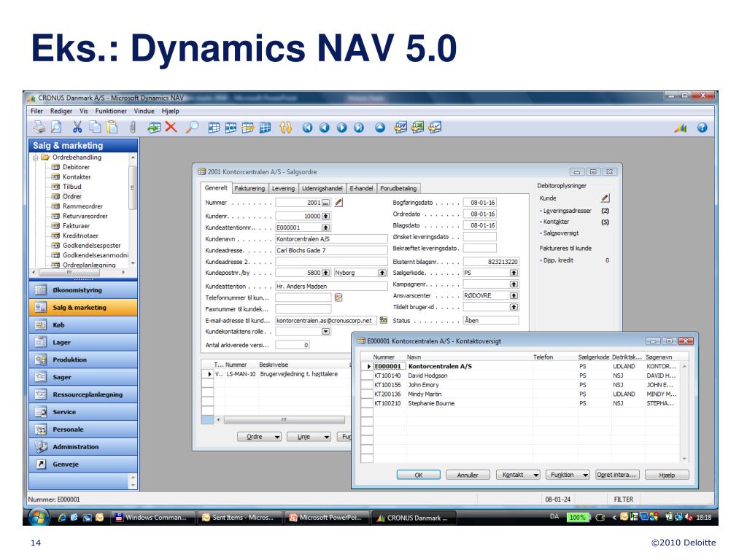Screen dimensions: 747x560
Task: Click the pencil icon beside Kunde
Action: tap(605, 198)
